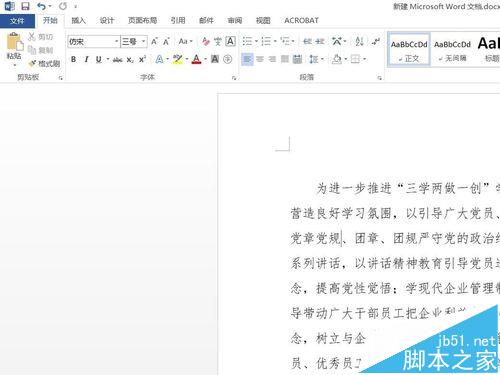Open the font color dropdown arrow

[x=206, y=59]
